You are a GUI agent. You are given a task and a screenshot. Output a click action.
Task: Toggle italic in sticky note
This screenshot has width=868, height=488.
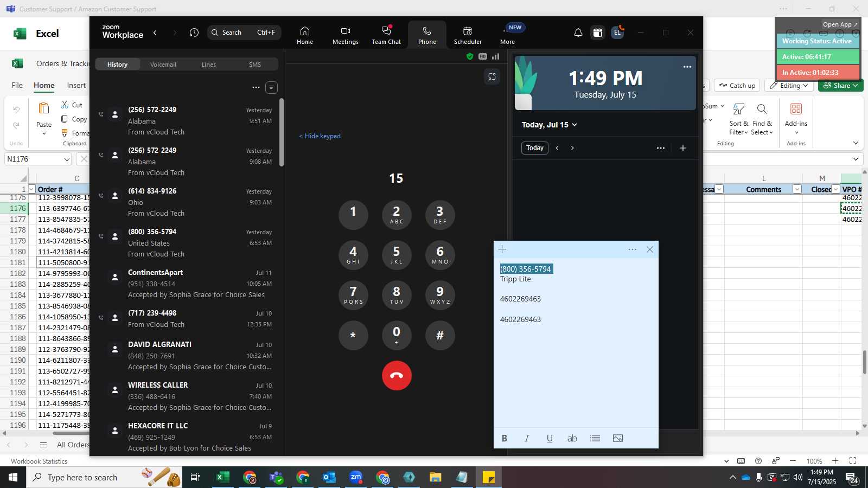point(527,438)
